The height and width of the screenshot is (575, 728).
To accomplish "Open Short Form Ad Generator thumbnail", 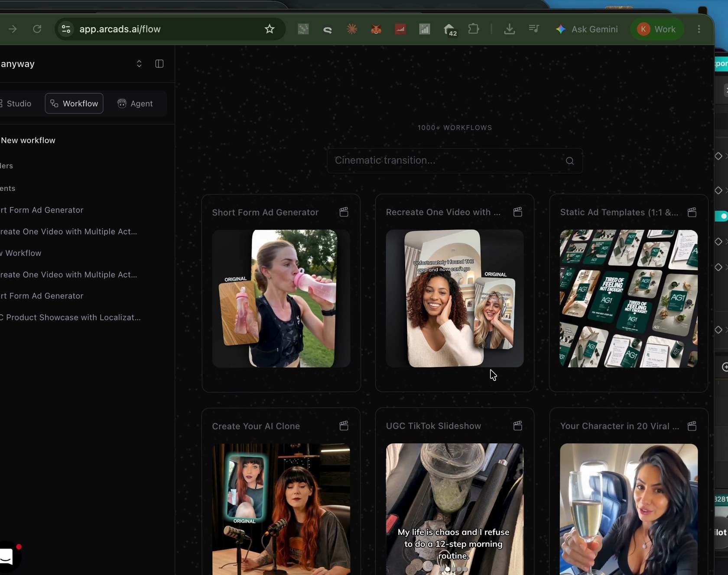I will pyautogui.click(x=281, y=298).
